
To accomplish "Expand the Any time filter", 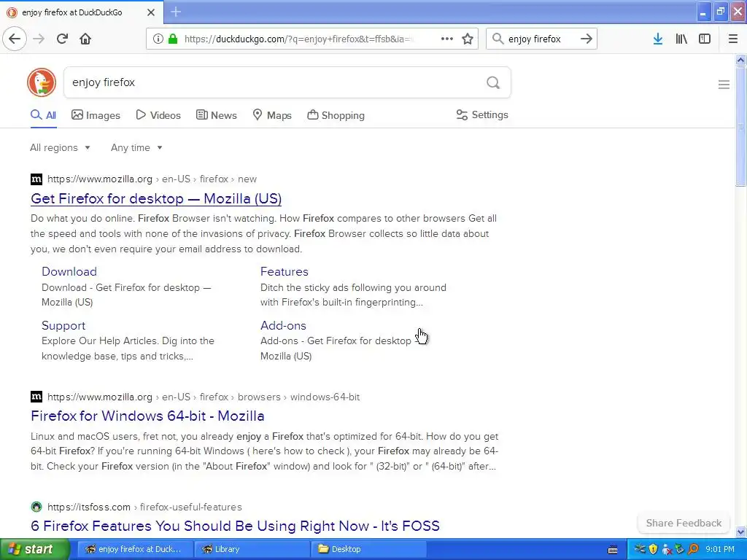I will pyautogui.click(x=136, y=147).
